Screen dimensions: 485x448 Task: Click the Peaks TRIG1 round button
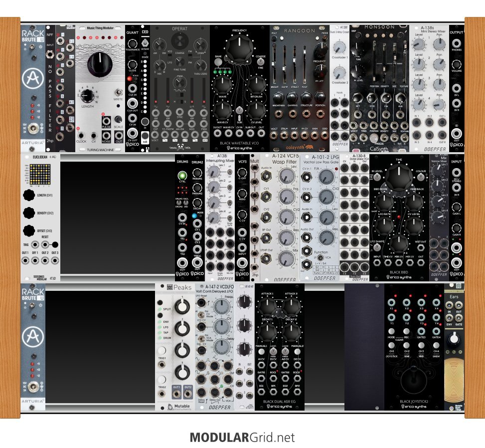click(x=162, y=351)
